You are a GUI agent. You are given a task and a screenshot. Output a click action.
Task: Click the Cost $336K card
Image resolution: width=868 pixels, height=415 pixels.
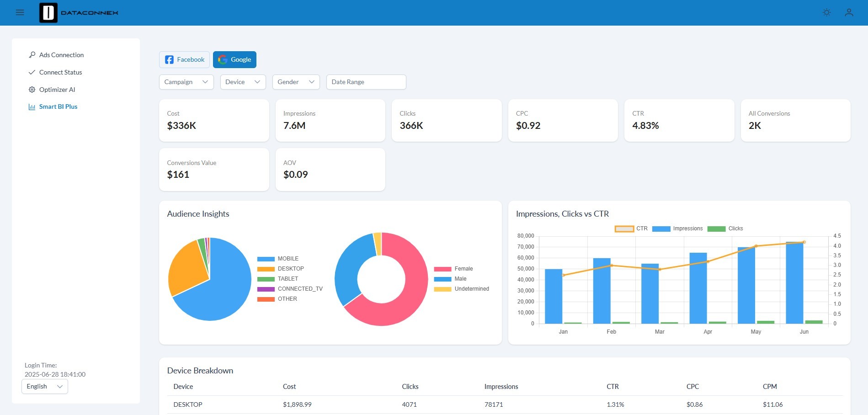(x=214, y=120)
